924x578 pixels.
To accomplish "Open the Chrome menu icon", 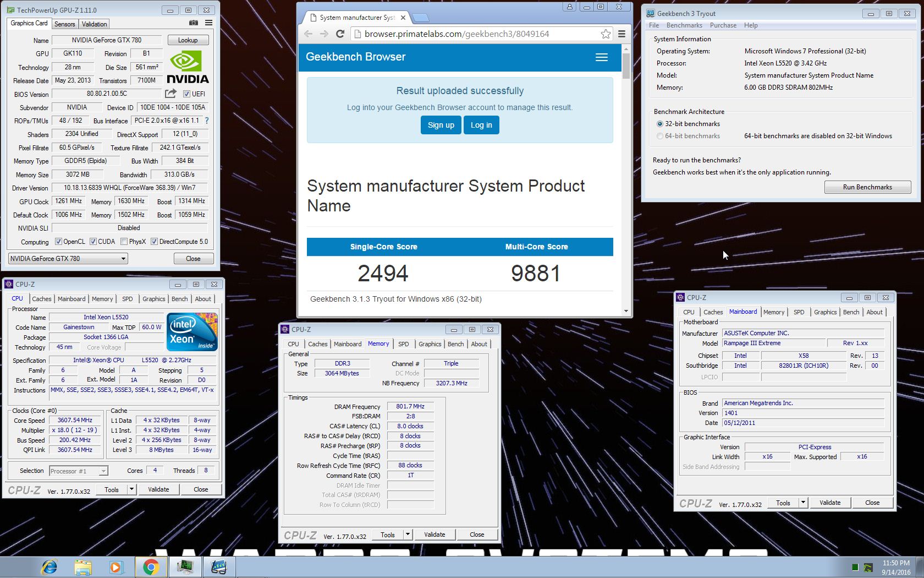I will click(621, 34).
